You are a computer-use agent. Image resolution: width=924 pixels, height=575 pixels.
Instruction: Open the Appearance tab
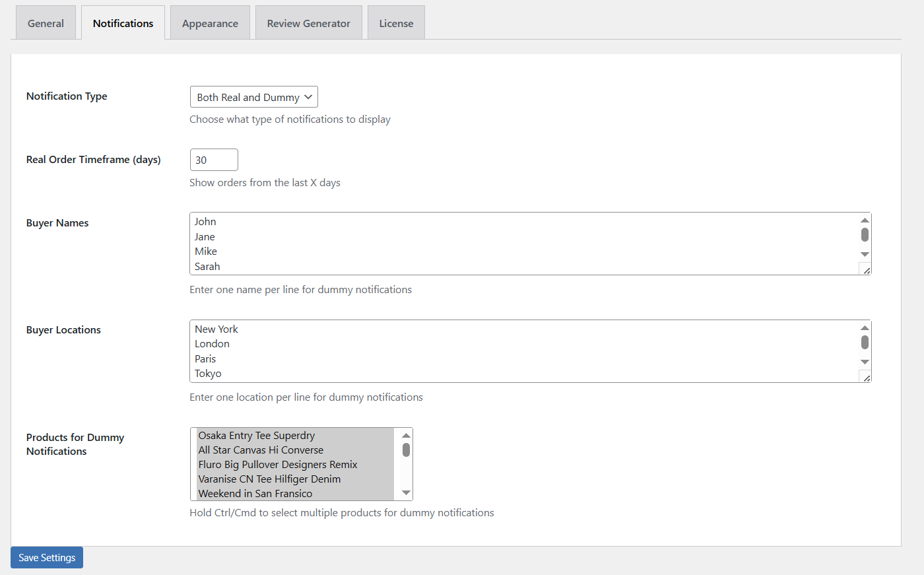[210, 22]
